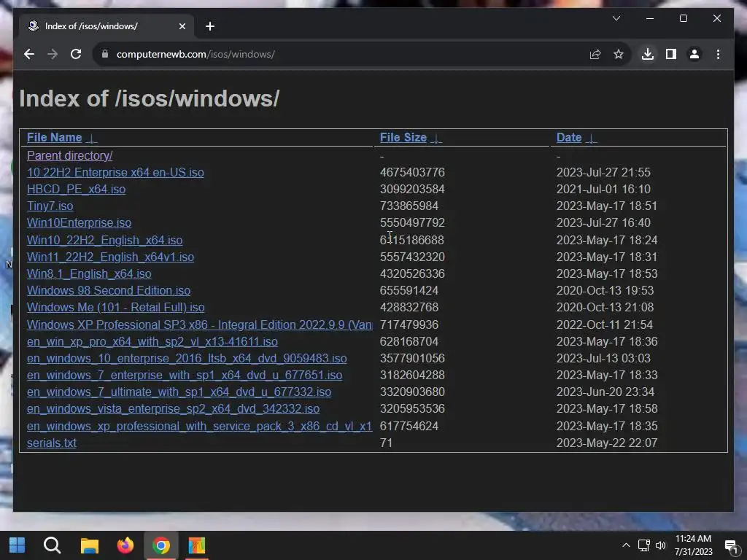The height and width of the screenshot is (560, 747).
Task: Open the taskbar Search icon
Action: [x=52, y=545]
